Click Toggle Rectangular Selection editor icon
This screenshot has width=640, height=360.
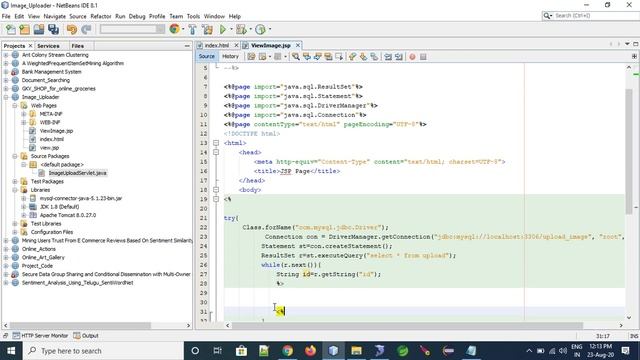pos(339,57)
